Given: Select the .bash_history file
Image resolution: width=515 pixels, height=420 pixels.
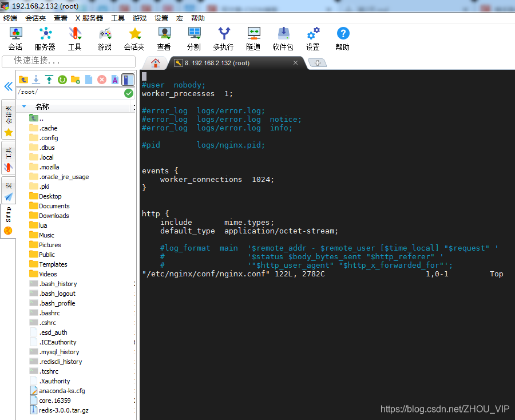Looking at the screenshot, I should click(54, 284).
